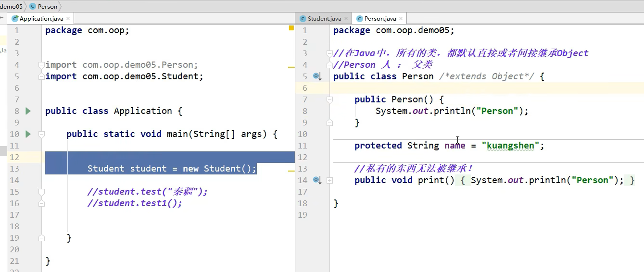Click the Person class icon in breadcrumb

(33, 6)
